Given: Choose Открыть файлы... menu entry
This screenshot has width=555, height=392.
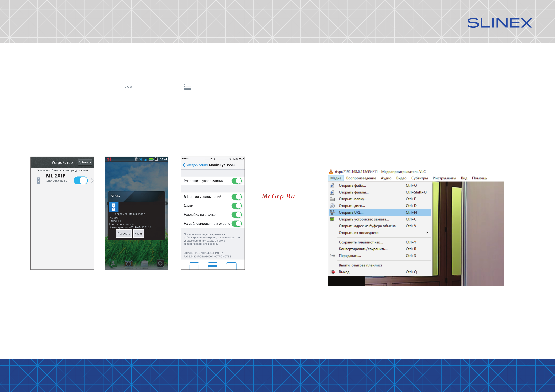Looking at the screenshot, I should 380,192.
